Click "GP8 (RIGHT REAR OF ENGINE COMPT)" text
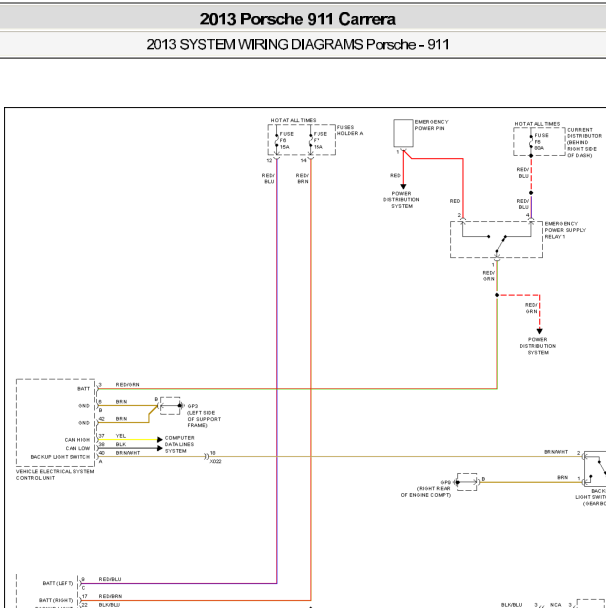Screen dimensions: 606x608 [426, 489]
